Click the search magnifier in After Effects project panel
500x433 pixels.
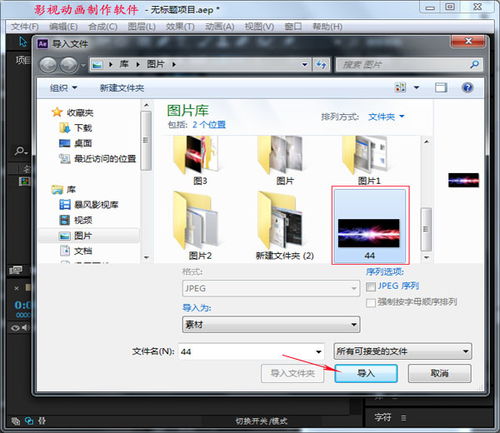tap(20, 151)
